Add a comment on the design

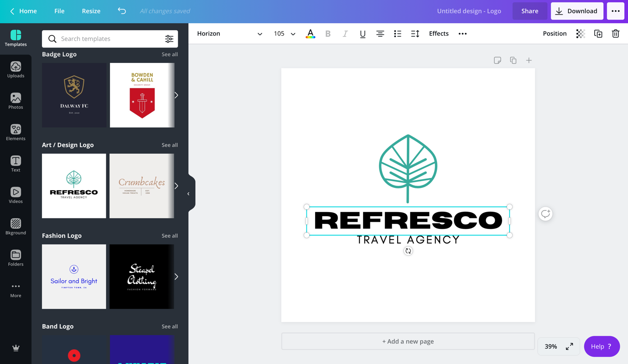coord(545,214)
